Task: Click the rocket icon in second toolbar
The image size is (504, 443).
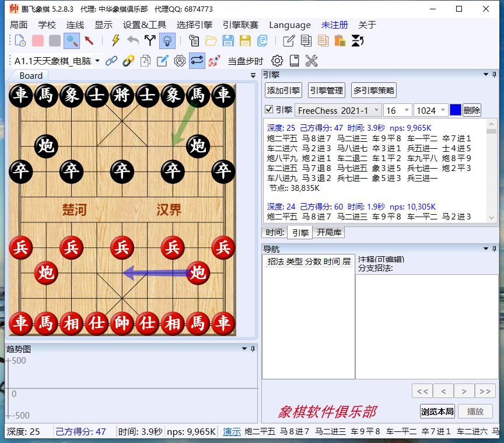Action: coord(214,61)
